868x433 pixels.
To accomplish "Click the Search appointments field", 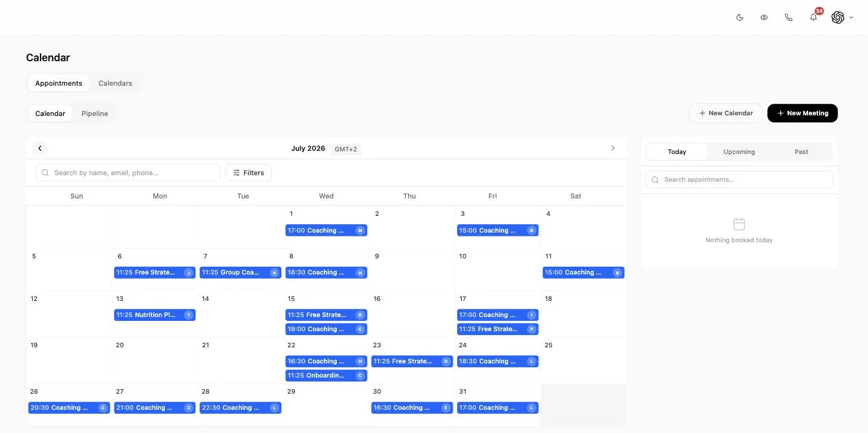I will pos(739,180).
